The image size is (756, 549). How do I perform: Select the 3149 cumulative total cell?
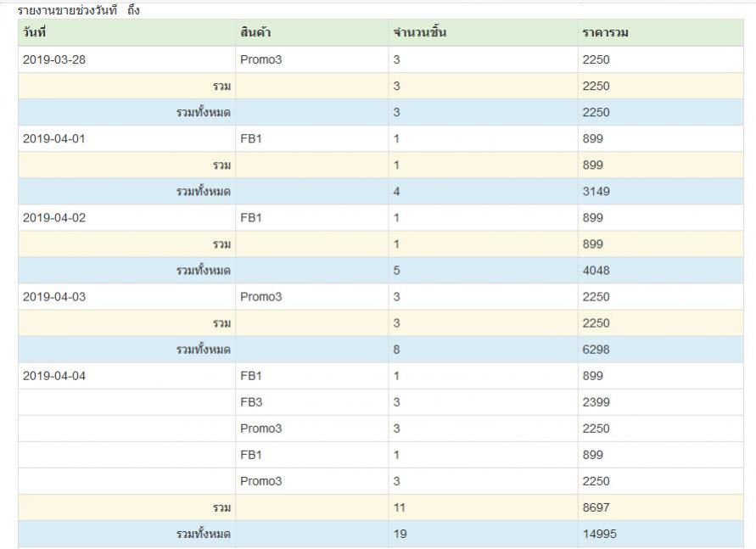coord(596,191)
